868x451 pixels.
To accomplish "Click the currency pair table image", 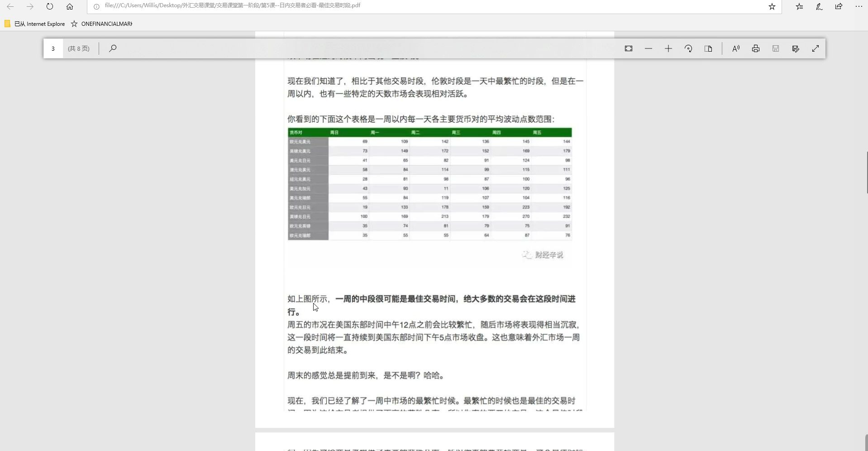I will (x=430, y=184).
